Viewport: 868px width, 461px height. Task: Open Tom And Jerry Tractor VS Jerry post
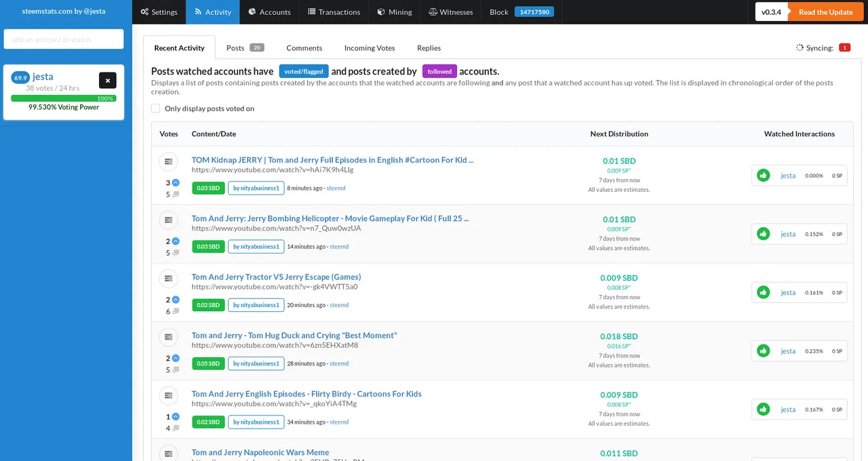(276, 277)
